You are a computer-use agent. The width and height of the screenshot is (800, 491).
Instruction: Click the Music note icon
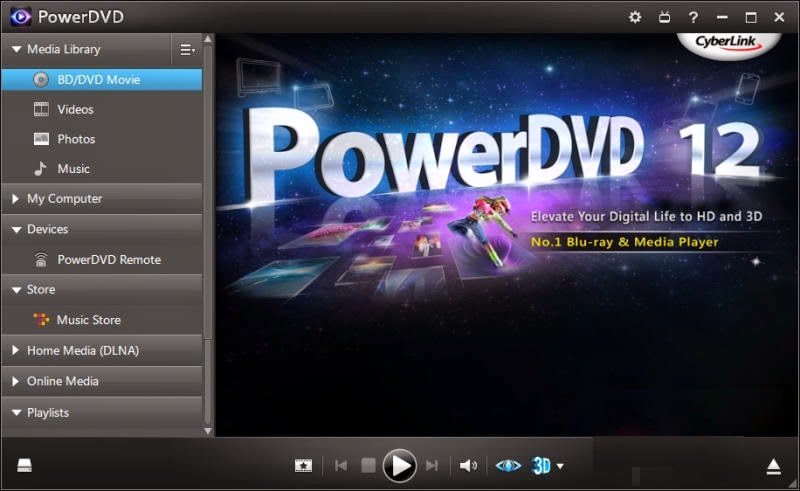pyautogui.click(x=40, y=168)
